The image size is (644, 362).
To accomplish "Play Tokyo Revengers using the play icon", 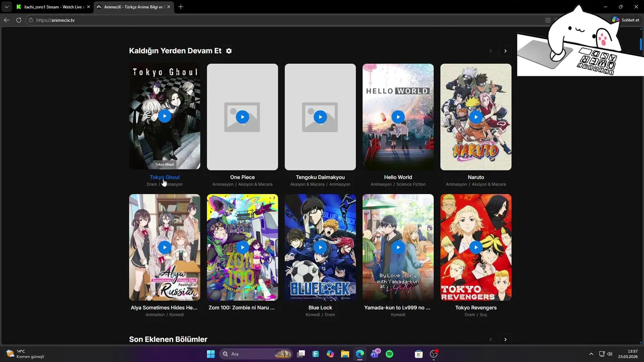I will (x=476, y=247).
